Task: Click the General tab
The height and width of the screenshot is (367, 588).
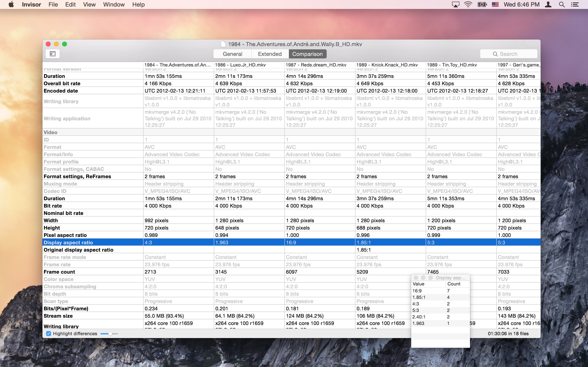Action: click(233, 54)
